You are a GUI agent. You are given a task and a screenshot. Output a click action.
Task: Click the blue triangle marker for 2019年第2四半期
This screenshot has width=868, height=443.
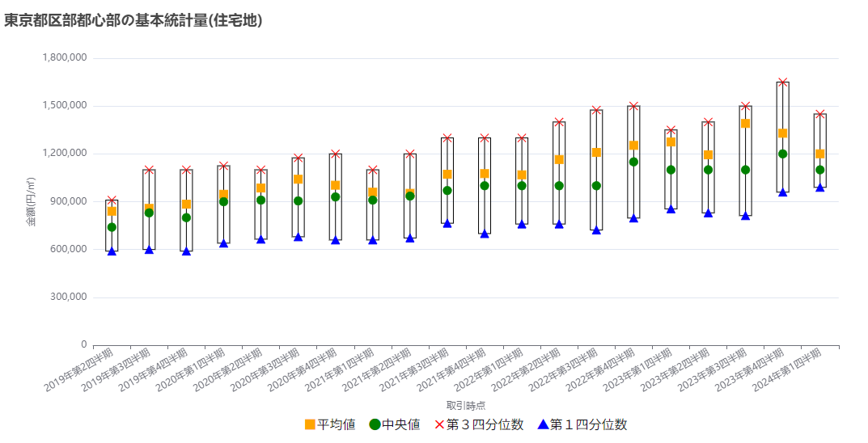(112, 251)
